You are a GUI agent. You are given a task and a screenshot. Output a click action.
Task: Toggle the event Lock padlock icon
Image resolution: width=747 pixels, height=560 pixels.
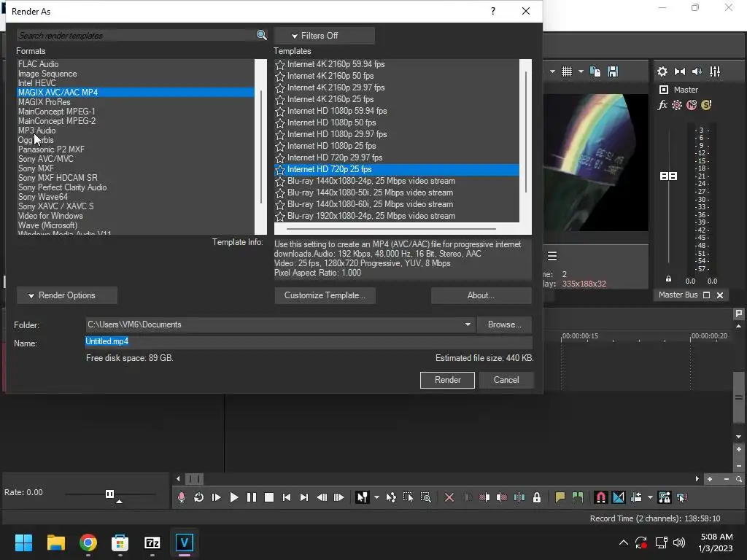click(537, 497)
